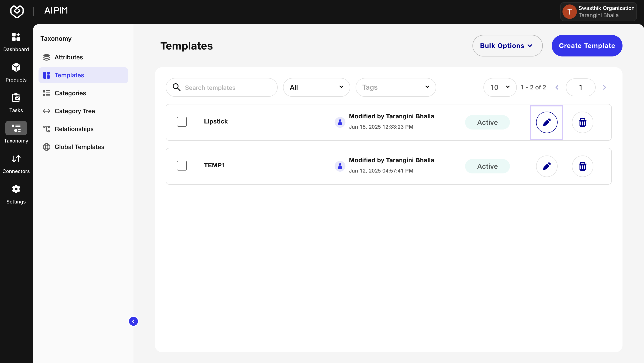
Task: Open the Dashboard section
Action: (16, 42)
